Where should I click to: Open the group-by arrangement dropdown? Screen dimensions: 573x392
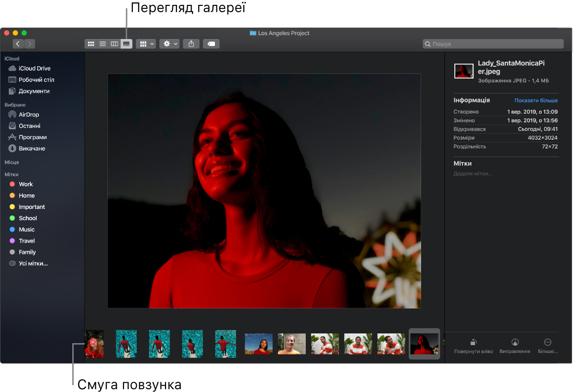(x=146, y=44)
